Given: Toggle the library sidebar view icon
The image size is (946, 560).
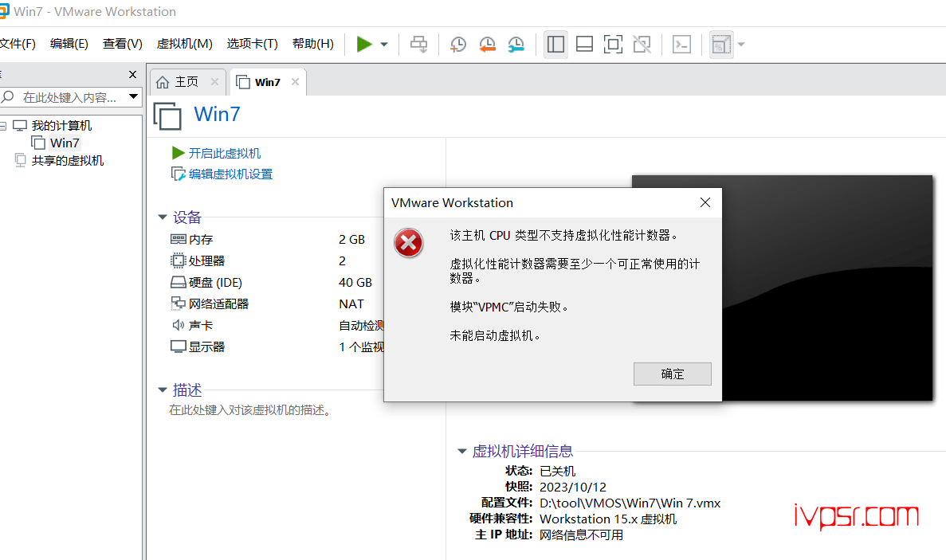Looking at the screenshot, I should pyautogui.click(x=555, y=44).
